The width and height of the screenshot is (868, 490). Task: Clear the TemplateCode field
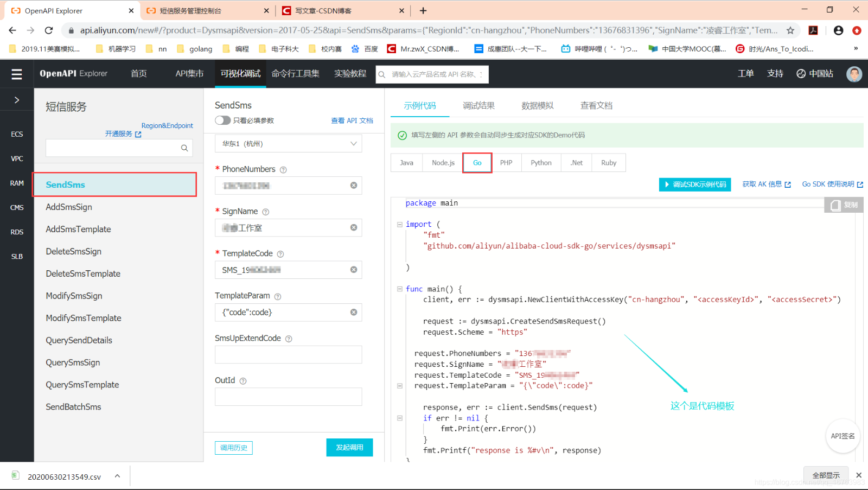click(x=354, y=270)
